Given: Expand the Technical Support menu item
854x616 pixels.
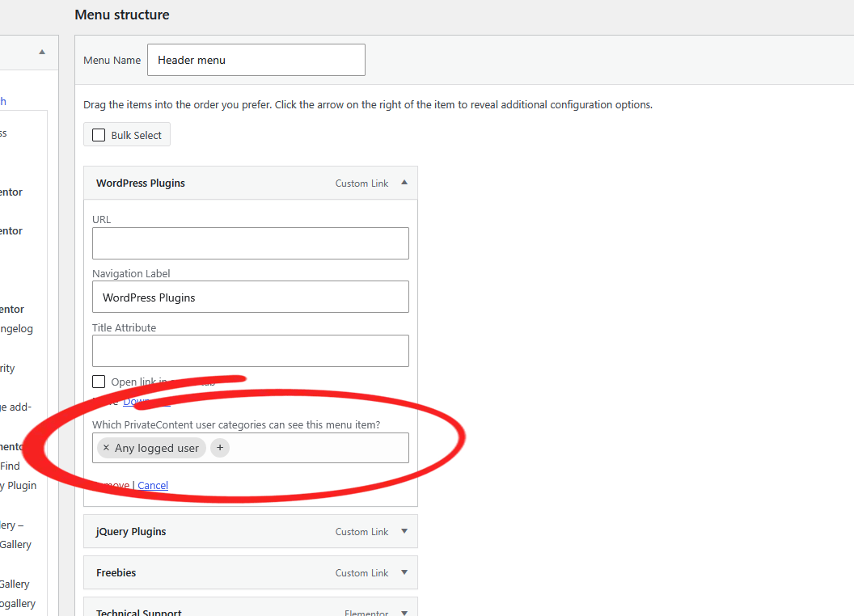Looking at the screenshot, I should (404, 613).
